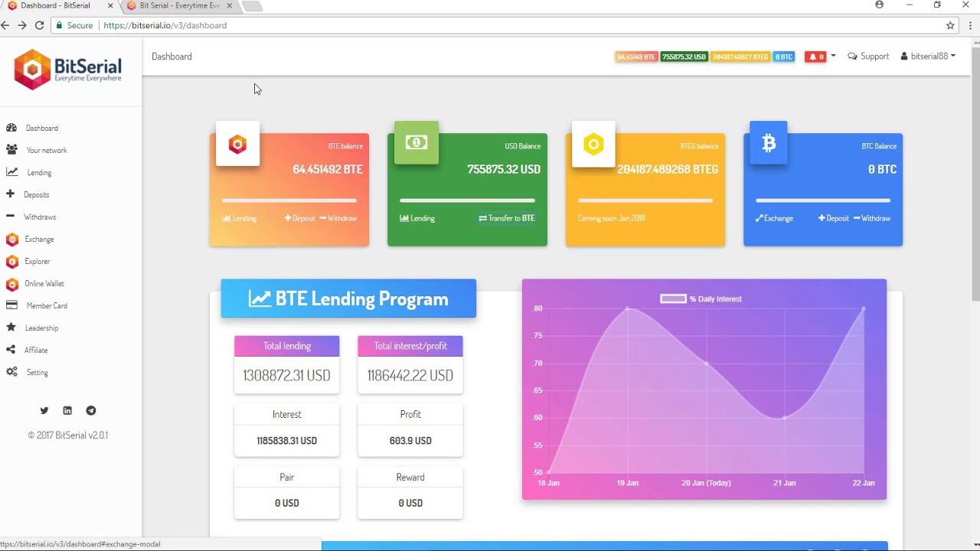Click Withdraw on BTC balance card
980x551 pixels.
(x=872, y=219)
